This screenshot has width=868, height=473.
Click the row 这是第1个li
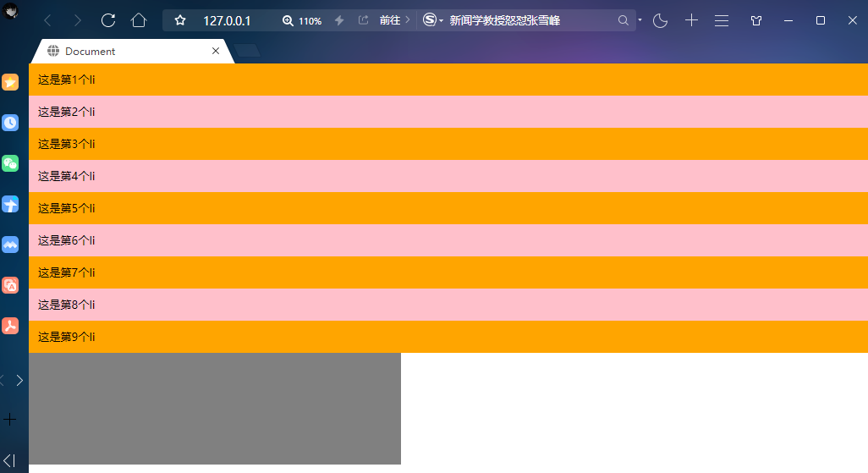point(448,80)
